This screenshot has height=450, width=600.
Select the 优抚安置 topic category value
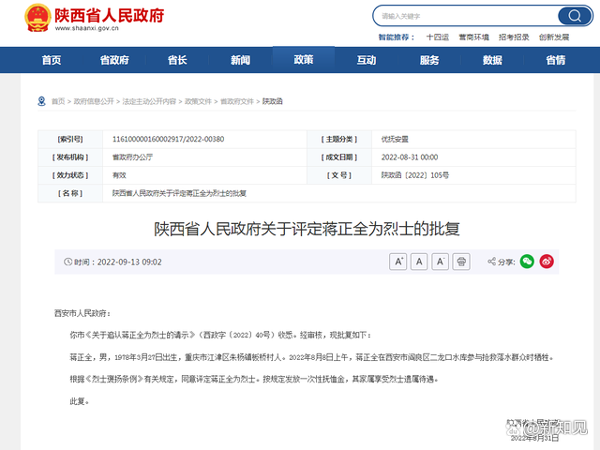click(395, 139)
